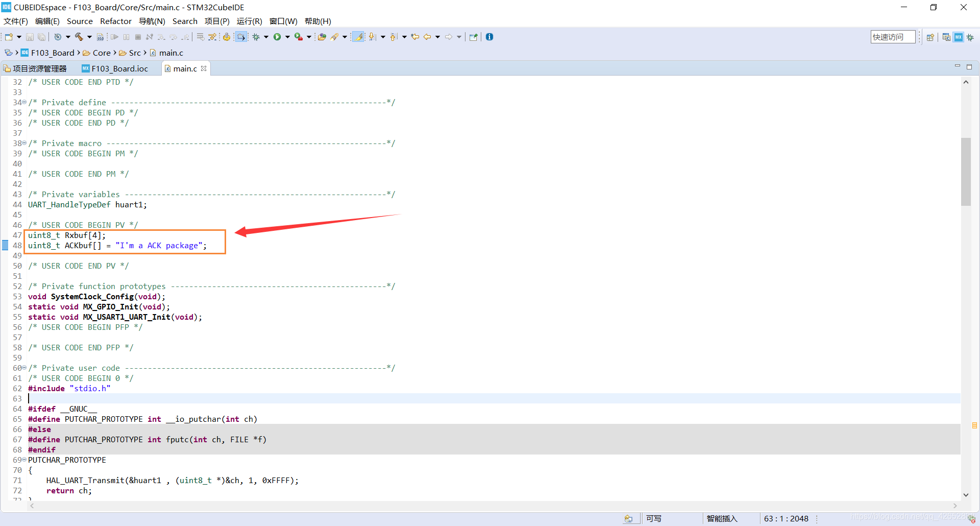Viewport: 980px width, 526px height.
Task: Click the Open Element folder icon
Action: pyautogui.click(x=322, y=37)
